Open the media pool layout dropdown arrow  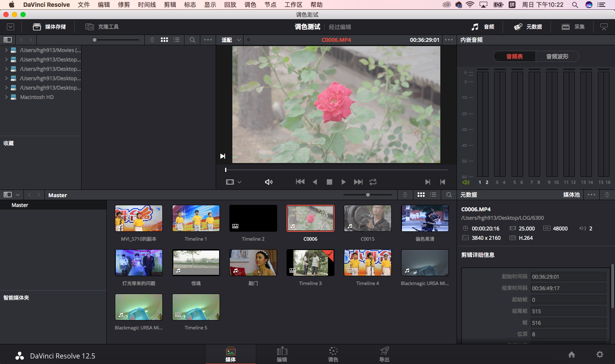click(18, 195)
